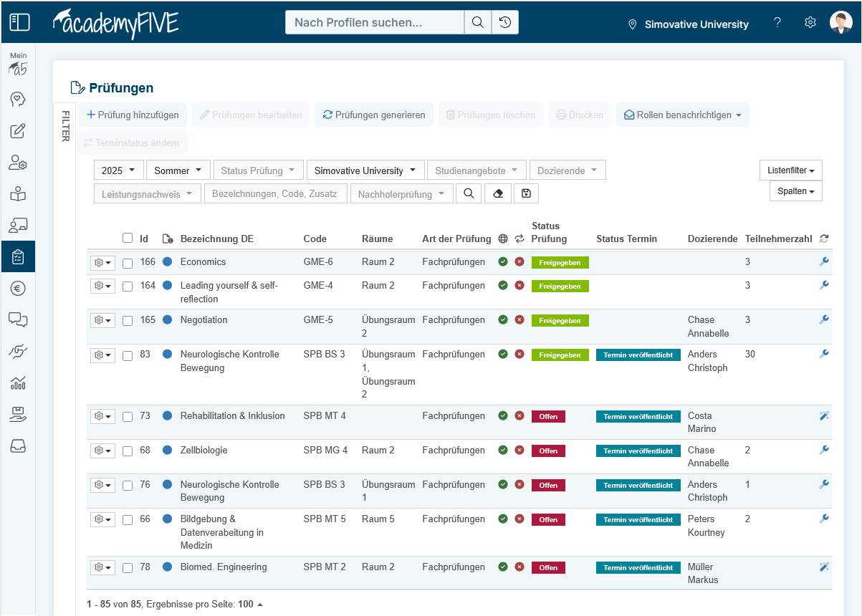Expand the Sommer semester dropdown
Viewport: 862px width, 616px height.
pyautogui.click(x=178, y=170)
